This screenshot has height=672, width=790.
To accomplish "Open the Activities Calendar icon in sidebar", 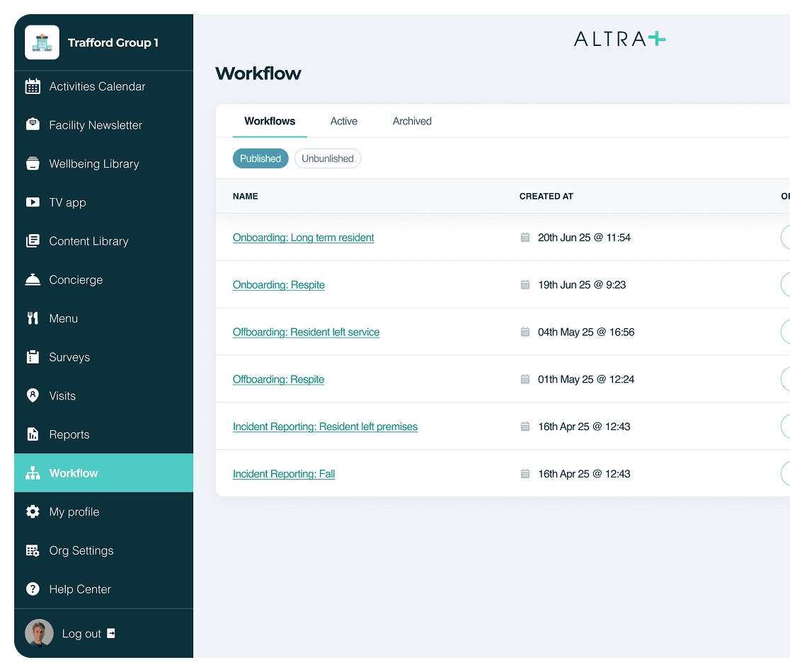I will pos(33,86).
